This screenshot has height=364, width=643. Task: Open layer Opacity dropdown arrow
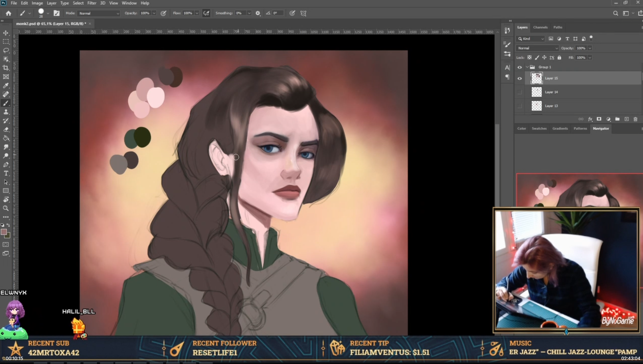click(590, 48)
